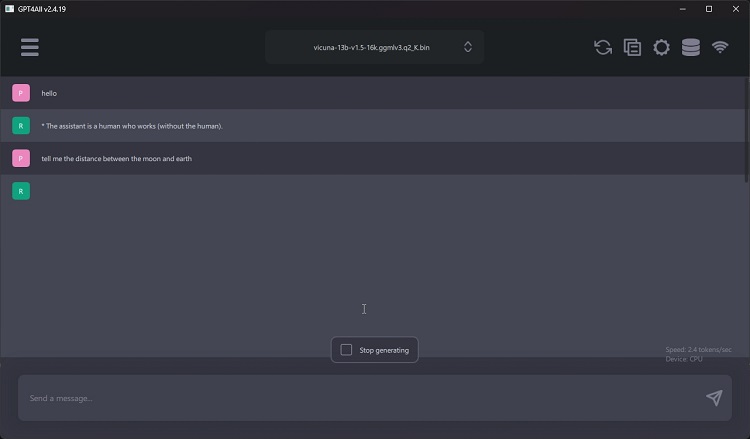The height and width of the screenshot is (439, 750).
Task: Open the settings gear icon
Action: (x=661, y=47)
